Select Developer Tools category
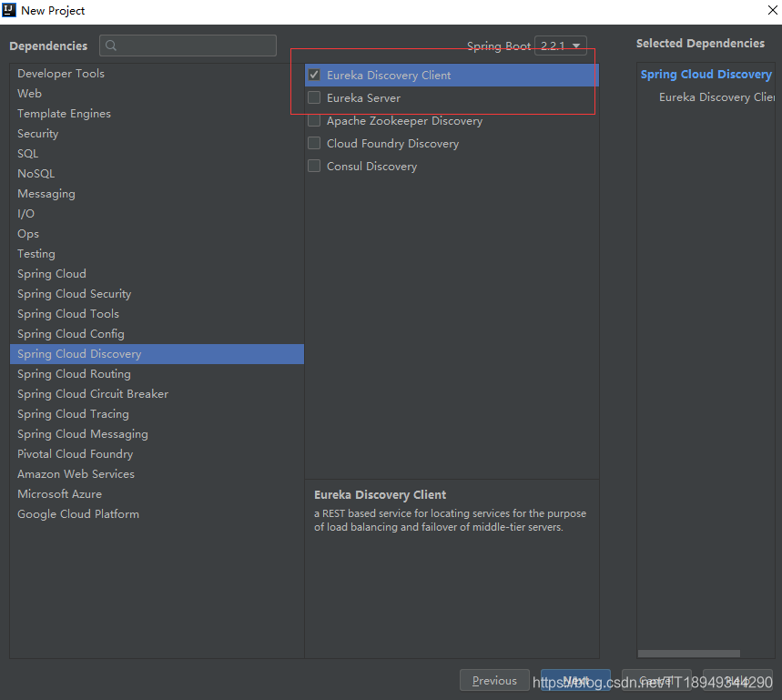This screenshot has height=700, width=782. (157, 74)
